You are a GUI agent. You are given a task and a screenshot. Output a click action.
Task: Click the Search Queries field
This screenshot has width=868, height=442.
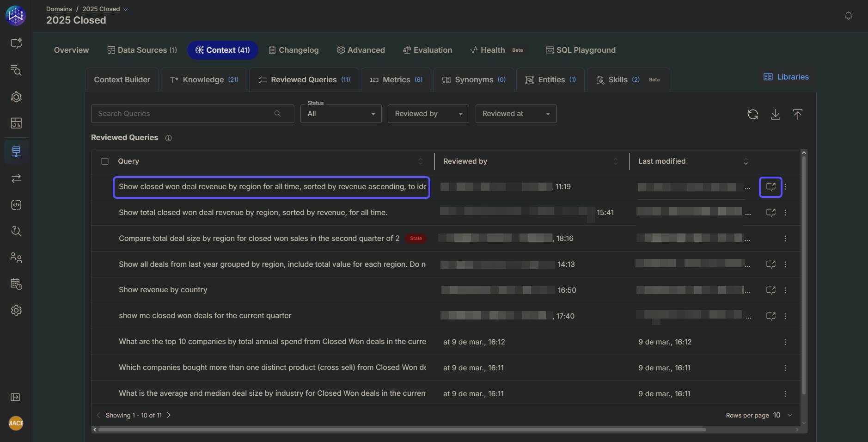click(x=193, y=114)
